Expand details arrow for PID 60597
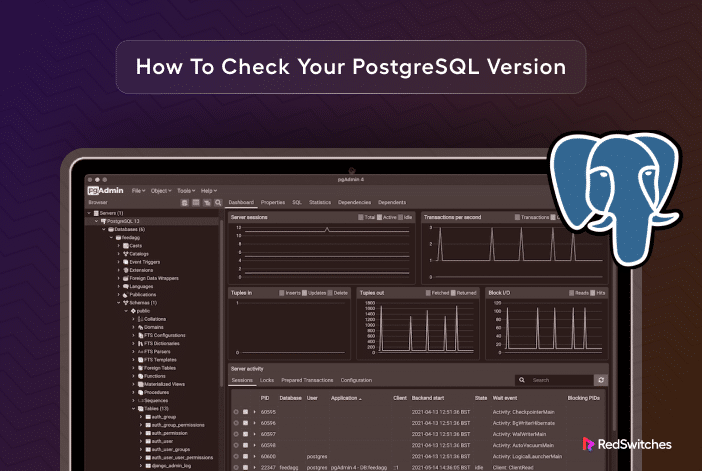 pos(254,434)
